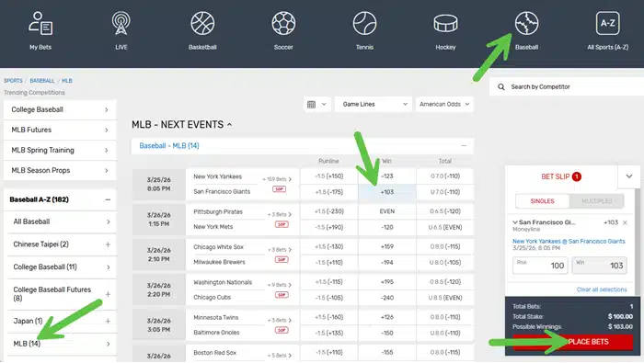Click SGP badge for Nationals Cubs game

coord(282,295)
